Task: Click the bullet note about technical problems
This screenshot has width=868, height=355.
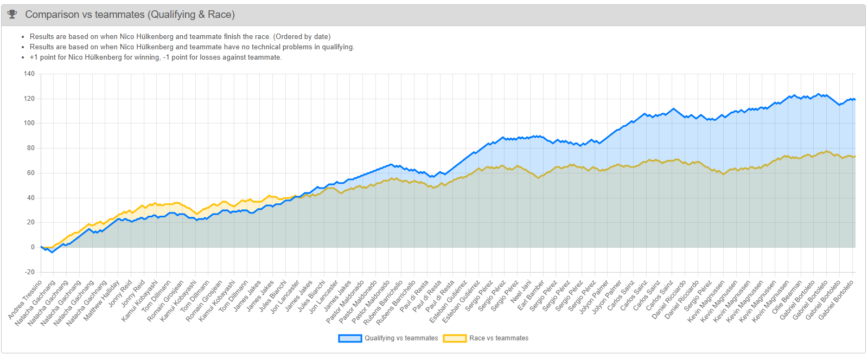Action: click(x=192, y=47)
